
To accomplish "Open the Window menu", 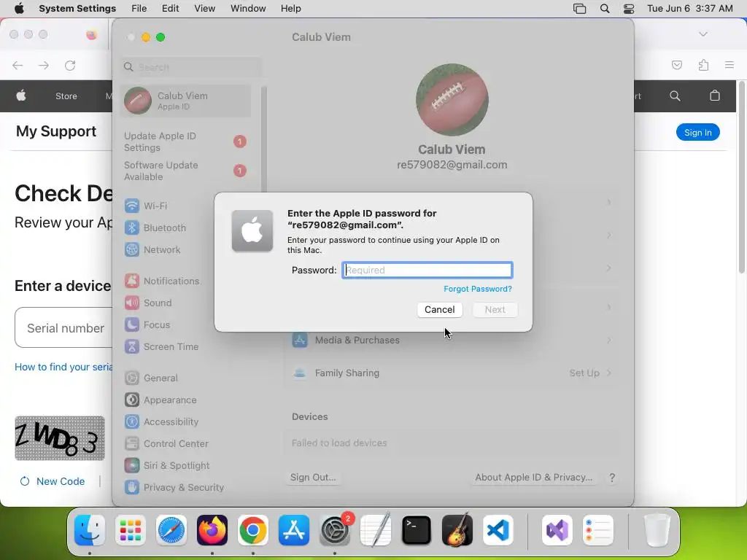I will [248, 9].
